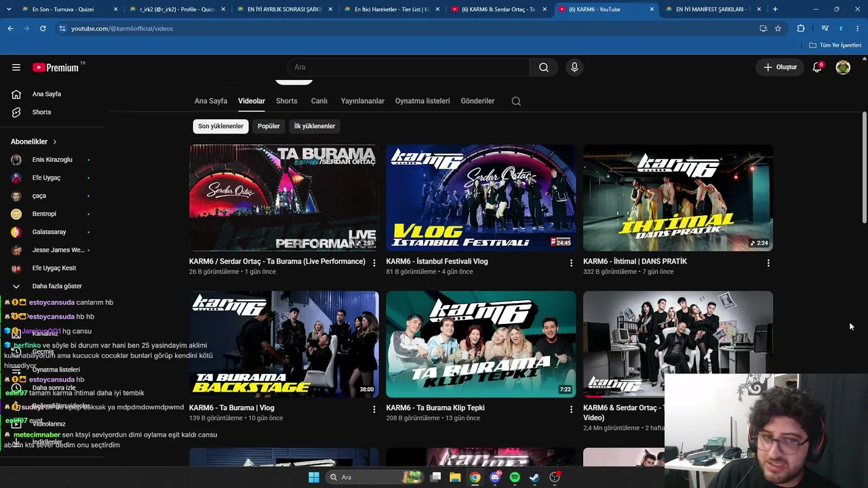
Task: Open the Yayınlananlar tab
Action: (x=363, y=101)
